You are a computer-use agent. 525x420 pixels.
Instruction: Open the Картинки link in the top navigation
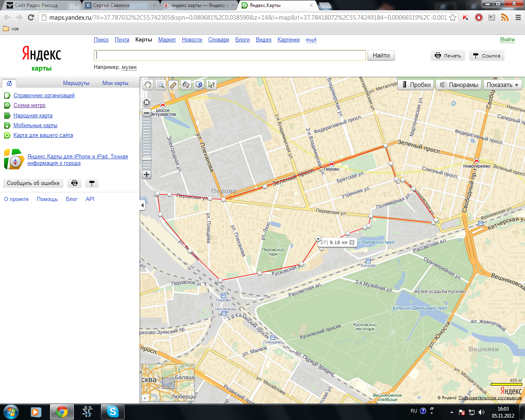(289, 40)
